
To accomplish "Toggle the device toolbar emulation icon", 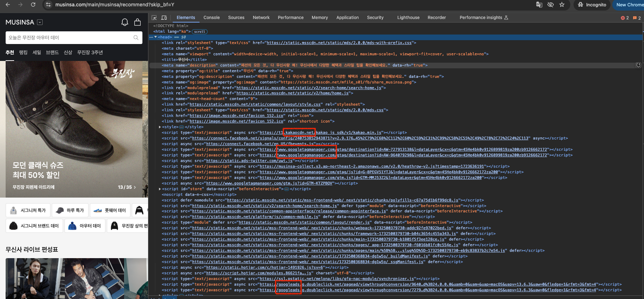I will (x=164, y=18).
